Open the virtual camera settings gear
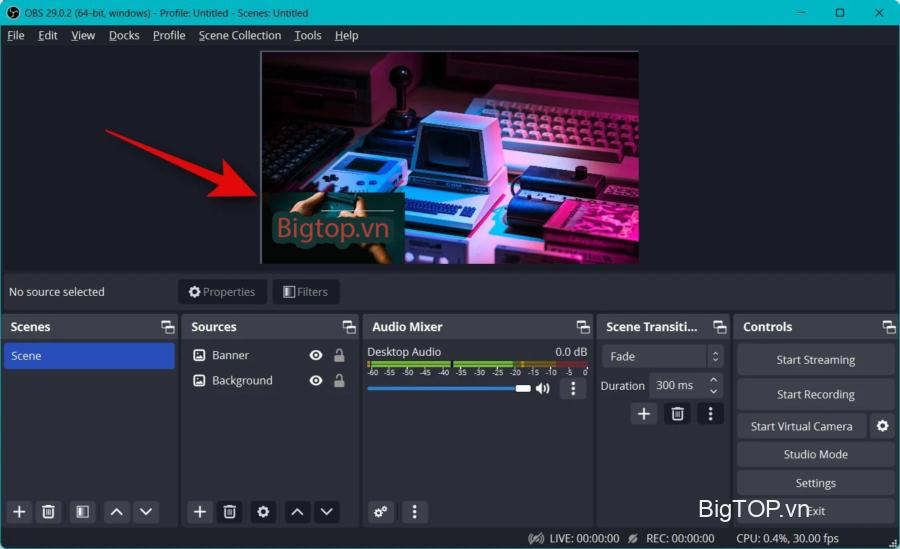The image size is (900, 549). click(883, 426)
